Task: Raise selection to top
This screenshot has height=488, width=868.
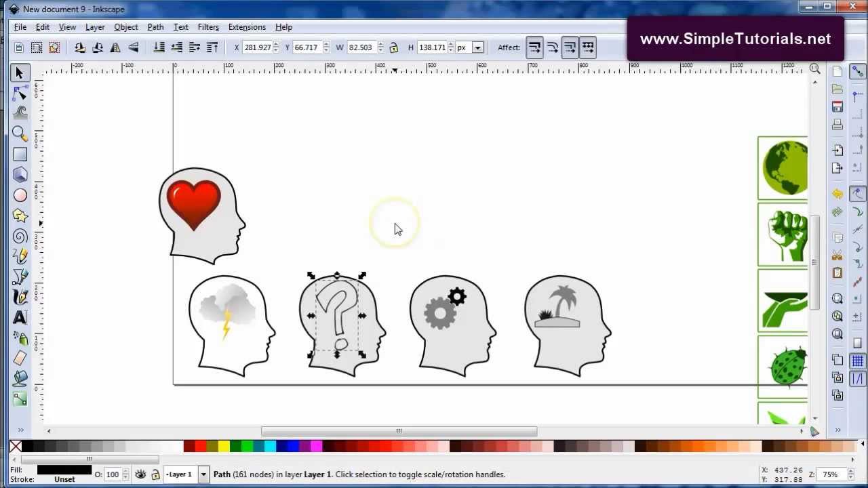Action: coord(212,47)
